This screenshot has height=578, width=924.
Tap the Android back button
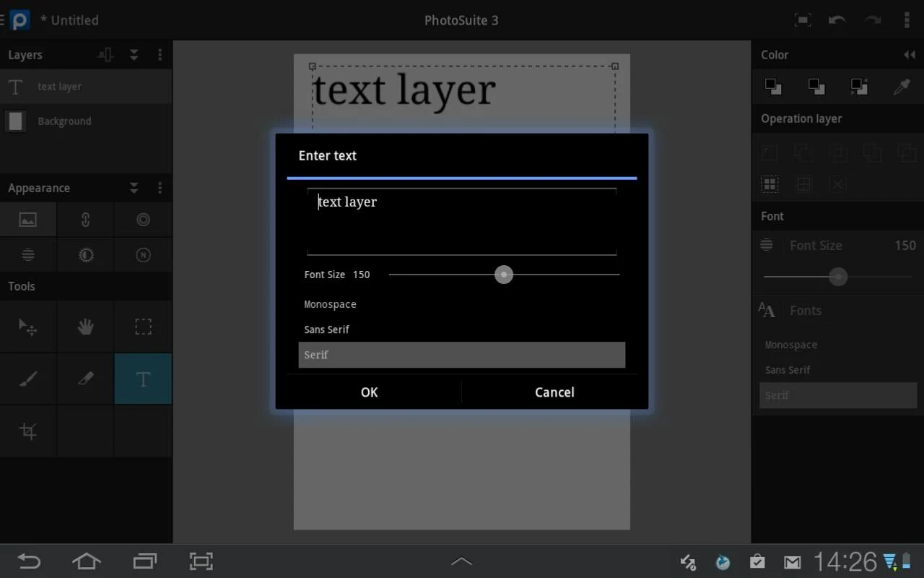[x=29, y=561]
